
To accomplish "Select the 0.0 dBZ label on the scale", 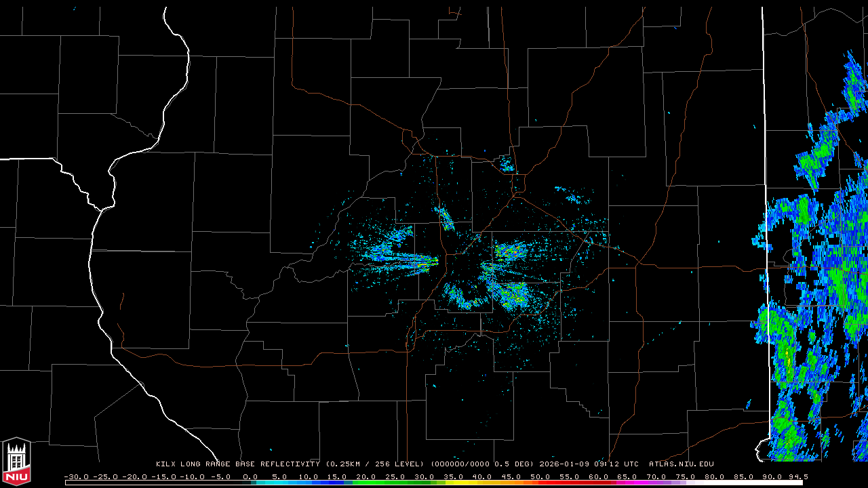I will [250, 477].
